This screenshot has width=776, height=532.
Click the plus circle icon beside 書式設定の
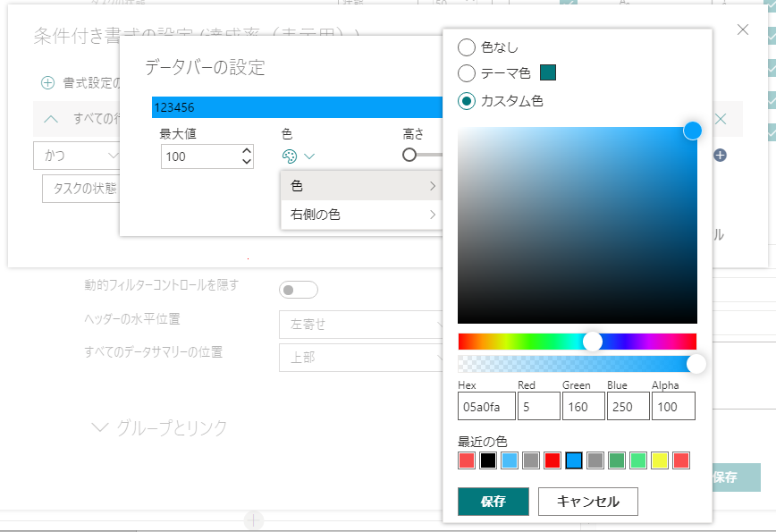(x=47, y=83)
